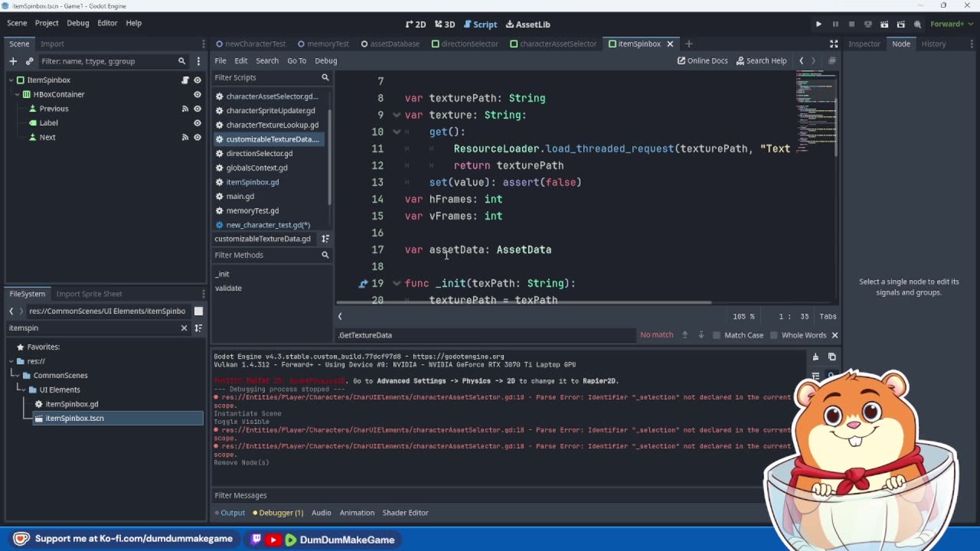
Task: Open the Project menu
Action: pos(47,23)
